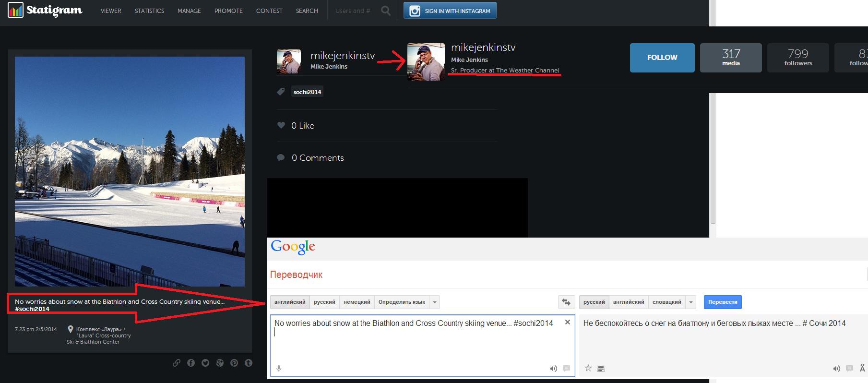
Task: Select 'Sr. Producer at The Weather Channel' text
Action: pyautogui.click(x=505, y=70)
